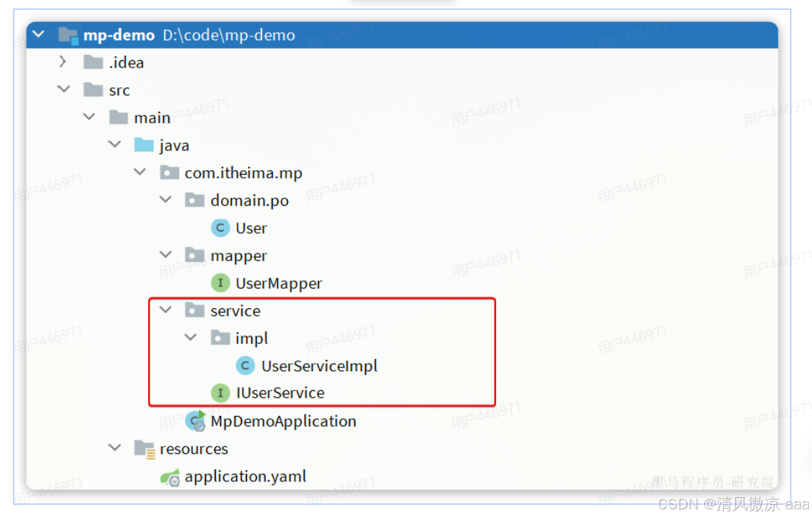
Task: Select the UserMapper label in the tree
Action: [x=279, y=284]
